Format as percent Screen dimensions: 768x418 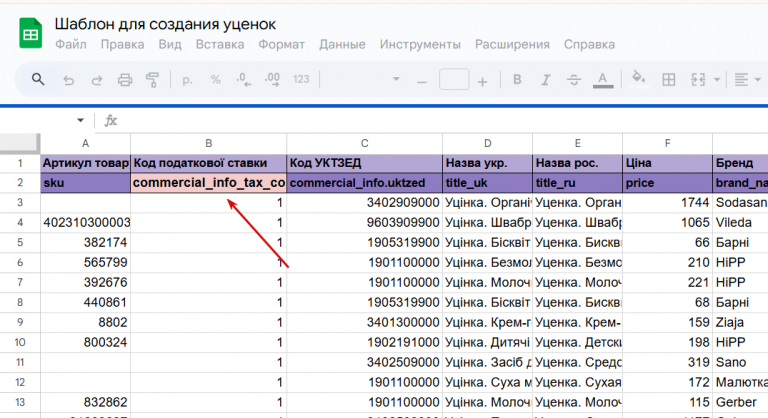[x=216, y=79]
